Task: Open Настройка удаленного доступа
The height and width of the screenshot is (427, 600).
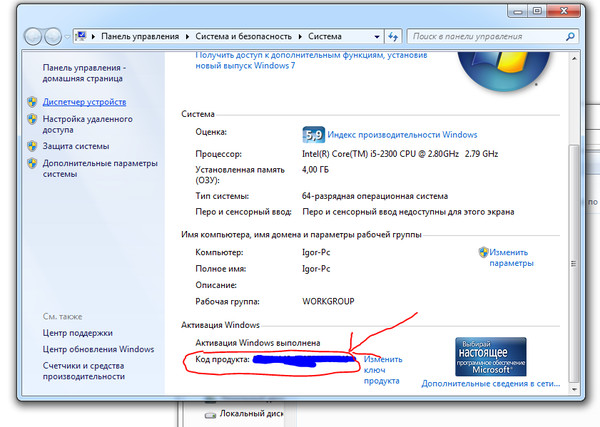Action: [x=87, y=124]
